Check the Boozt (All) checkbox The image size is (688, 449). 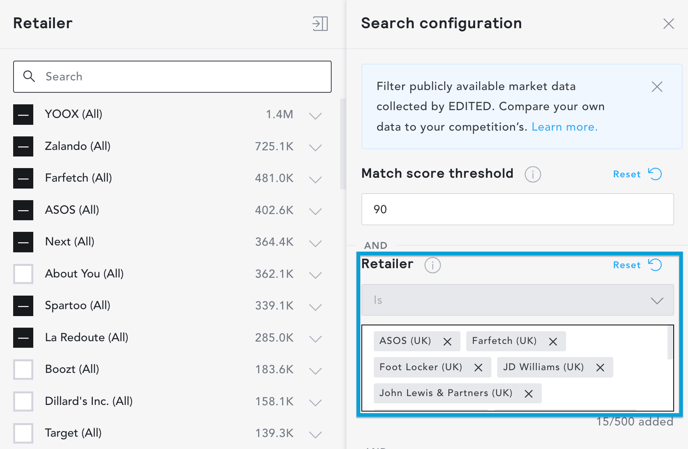point(23,370)
